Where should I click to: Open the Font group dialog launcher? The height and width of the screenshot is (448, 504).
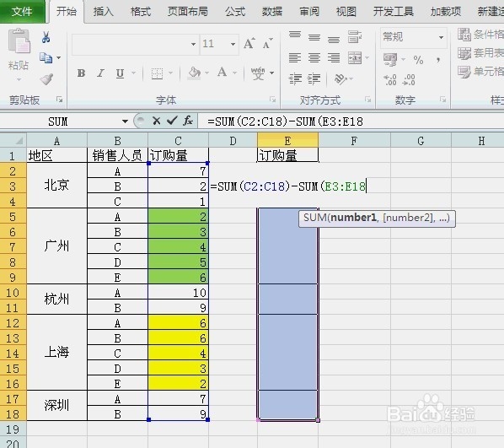(x=272, y=100)
